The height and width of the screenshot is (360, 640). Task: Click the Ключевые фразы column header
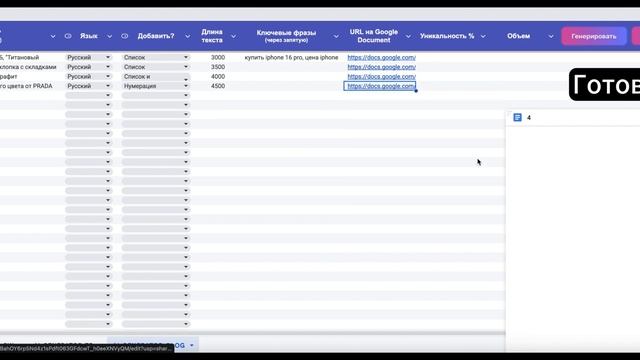click(286, 36)
